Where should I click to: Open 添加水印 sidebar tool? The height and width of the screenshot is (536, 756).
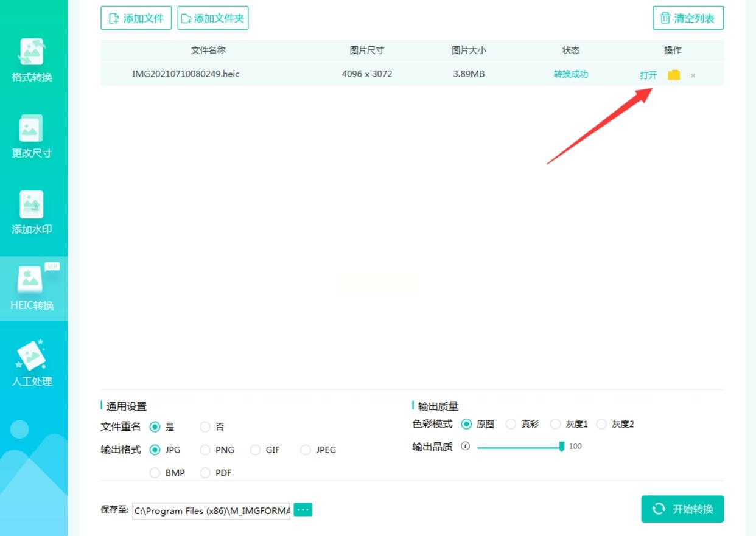32,212
